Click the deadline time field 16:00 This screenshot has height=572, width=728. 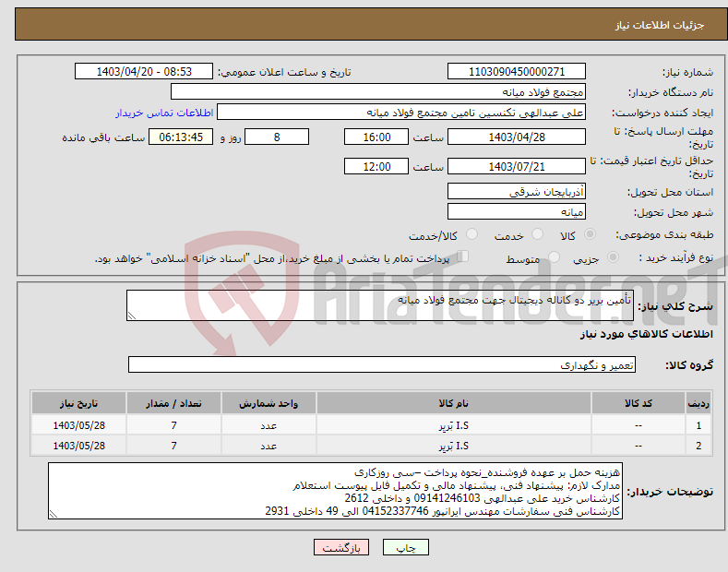(x=376, y=137)
